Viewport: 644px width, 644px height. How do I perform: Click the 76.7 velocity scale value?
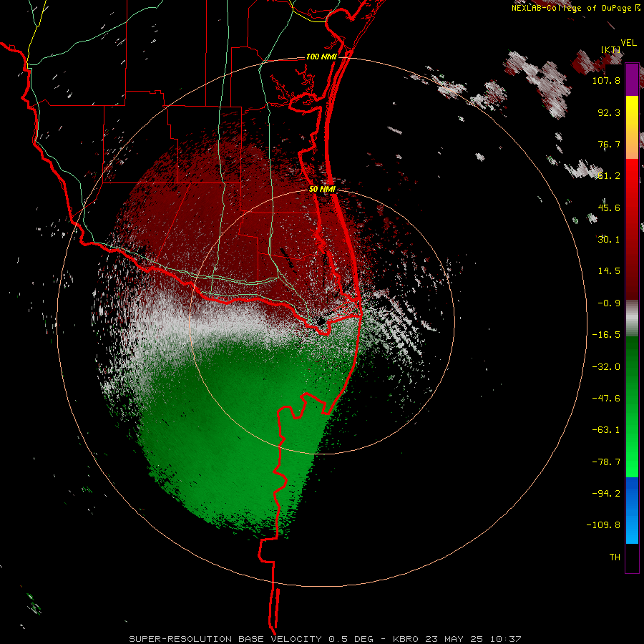[609, 144]
